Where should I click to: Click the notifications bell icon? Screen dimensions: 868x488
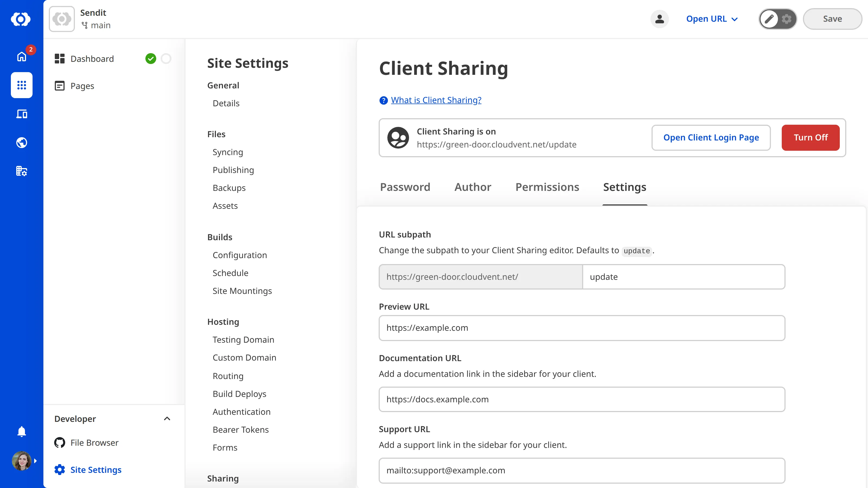[21, 431]
